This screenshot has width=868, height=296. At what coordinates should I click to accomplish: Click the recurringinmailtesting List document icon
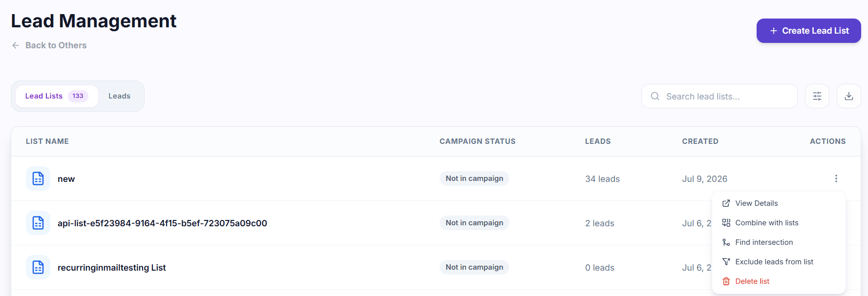(38, 267)
